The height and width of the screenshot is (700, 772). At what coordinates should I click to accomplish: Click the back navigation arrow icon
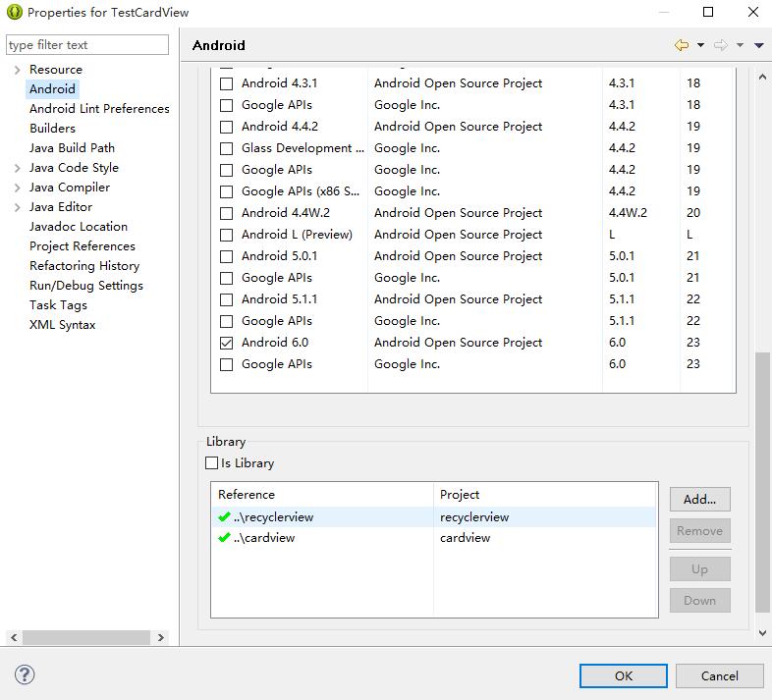click(682, 45)
